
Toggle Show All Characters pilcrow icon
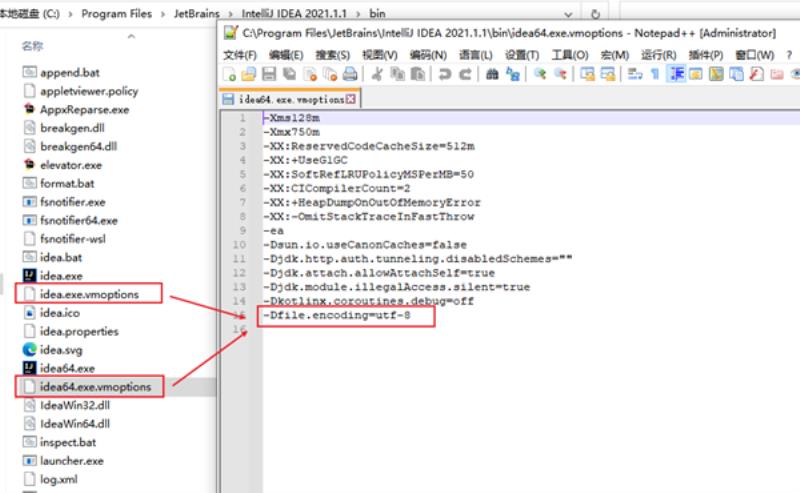click(655, 75)
